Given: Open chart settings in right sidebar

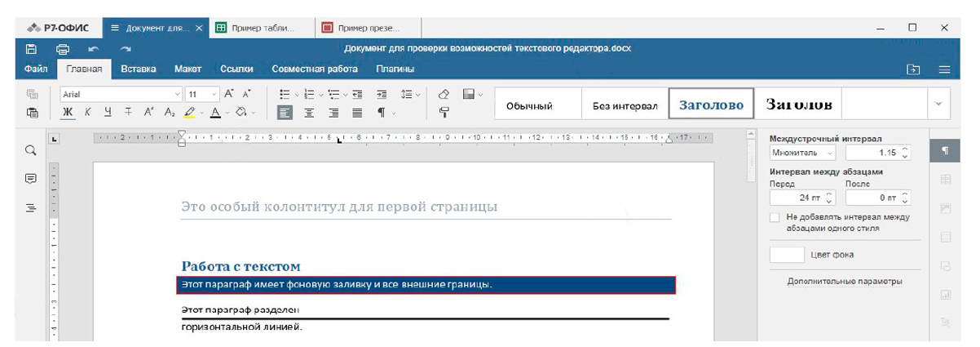Looking at the screenshot, I should click(945, 294).
